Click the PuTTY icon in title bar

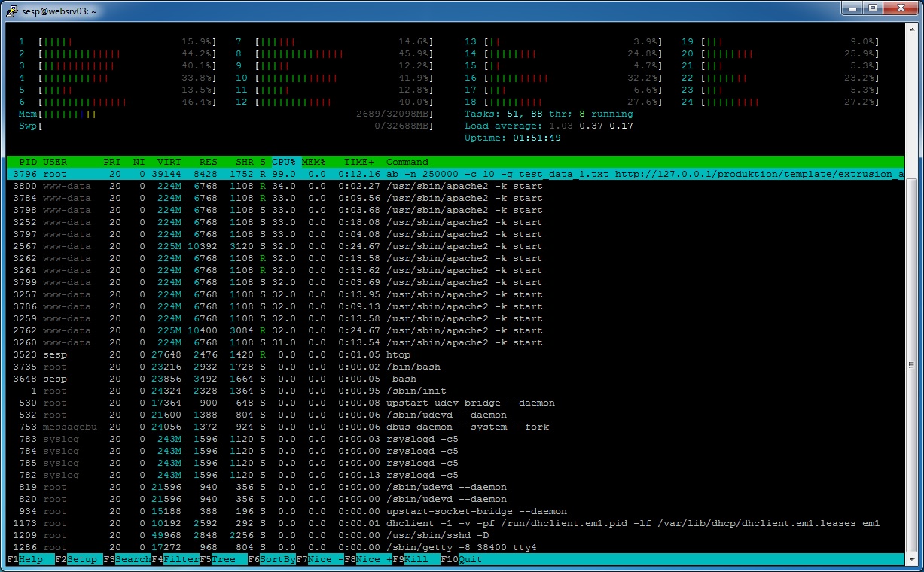click(11, 9)
